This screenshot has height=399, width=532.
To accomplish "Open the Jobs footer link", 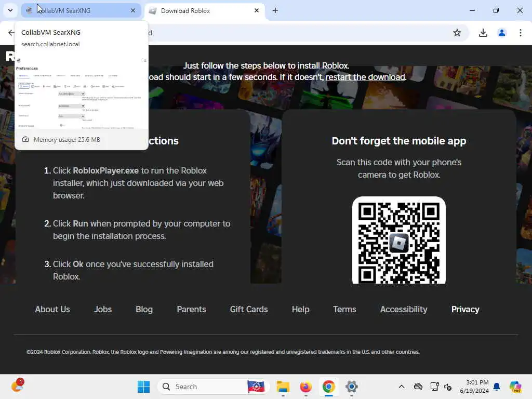I will (103, 310).
